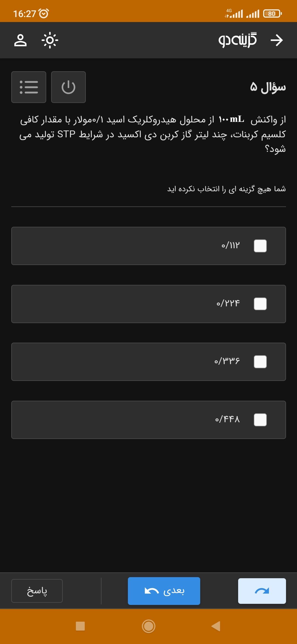Tap the back arrow in header
Image resolution: width=297 pixels, height=644 pixels.
pos(276,40)
